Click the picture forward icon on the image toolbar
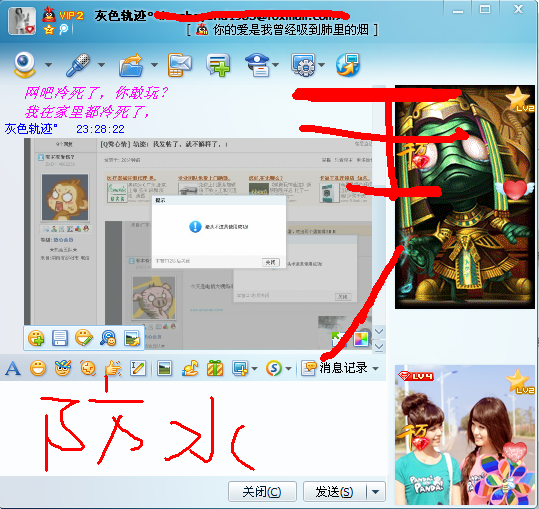539x509 pixels. pos(132,338)
